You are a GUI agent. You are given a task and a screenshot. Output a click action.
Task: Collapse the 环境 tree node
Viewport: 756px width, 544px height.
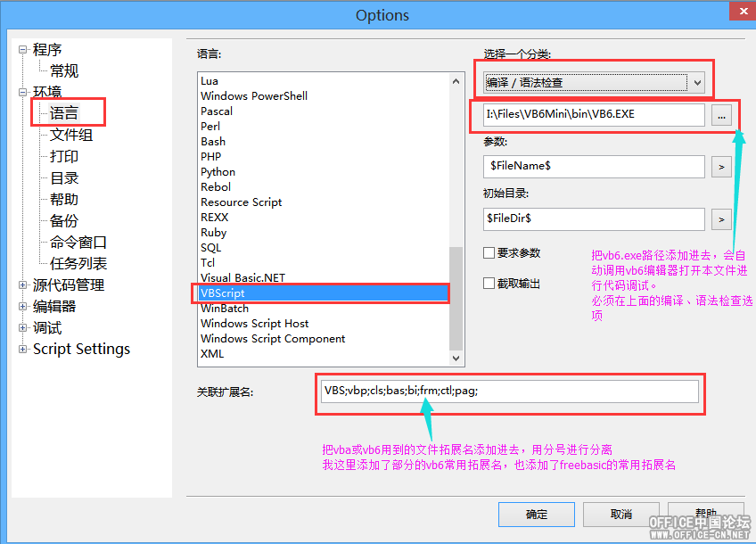[22, 92]
